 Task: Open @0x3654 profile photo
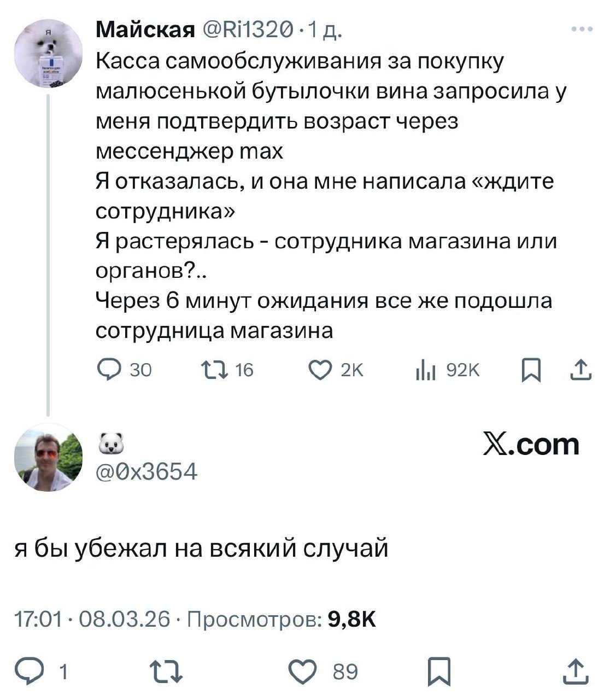48,457
